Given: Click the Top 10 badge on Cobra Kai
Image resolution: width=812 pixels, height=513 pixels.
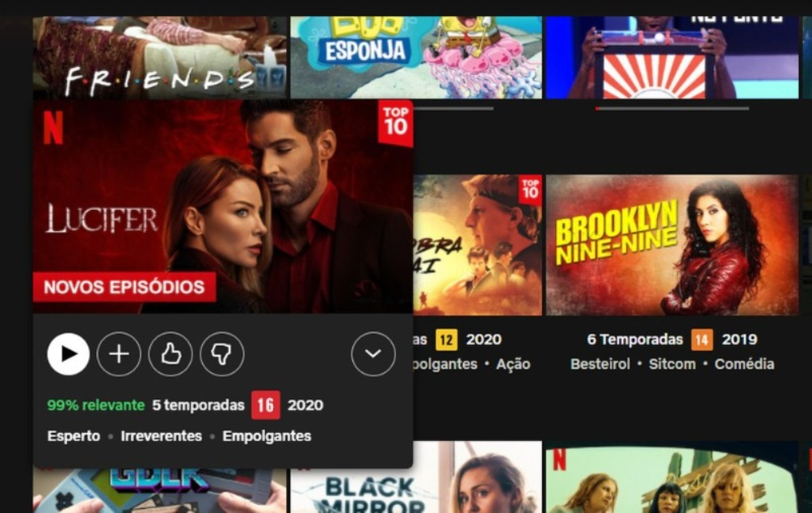Looking at the screenshot, I should click(x=530, y=190).
